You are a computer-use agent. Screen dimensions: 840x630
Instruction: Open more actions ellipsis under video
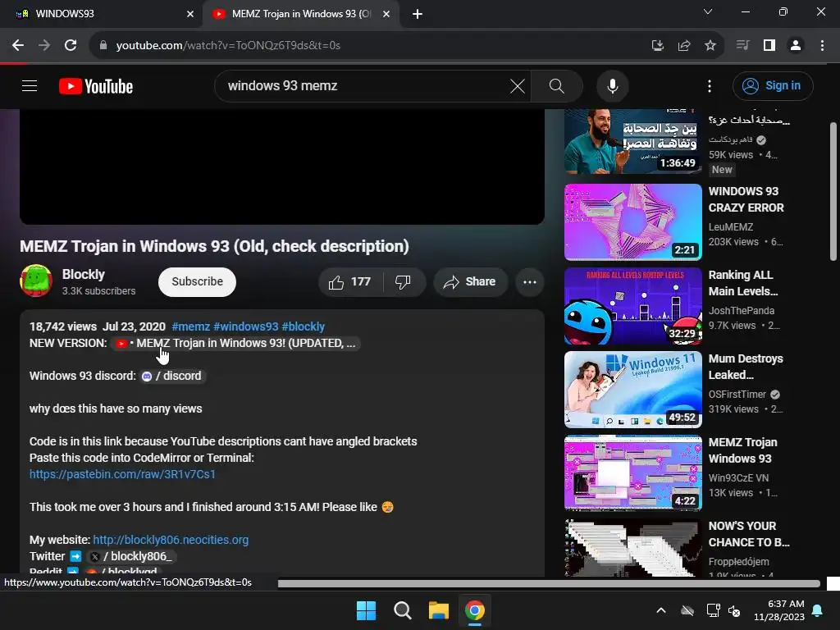[x=529, y=282]
